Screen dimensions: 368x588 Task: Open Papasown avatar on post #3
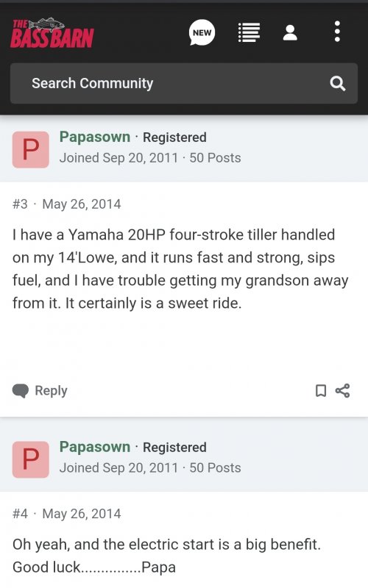31,150
